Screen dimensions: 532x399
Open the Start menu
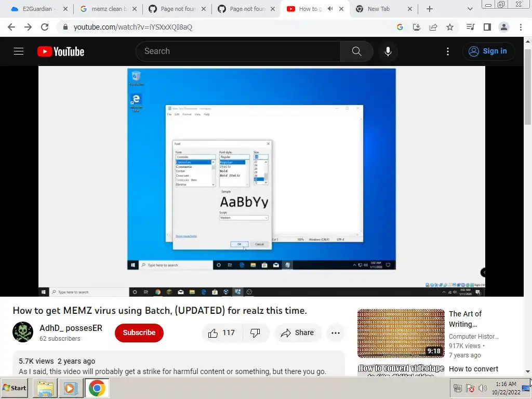coord(14,388)
